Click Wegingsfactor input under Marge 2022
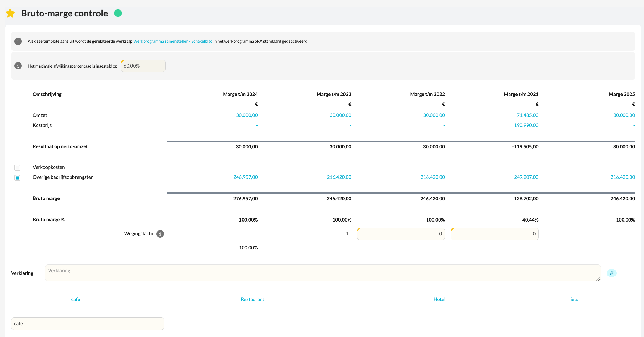 [401, 234]
